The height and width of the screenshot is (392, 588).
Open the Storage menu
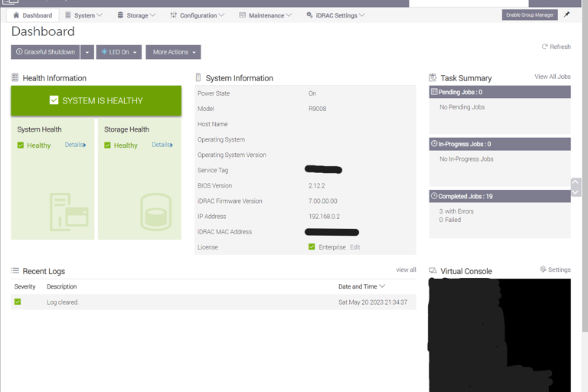(136, 15)
